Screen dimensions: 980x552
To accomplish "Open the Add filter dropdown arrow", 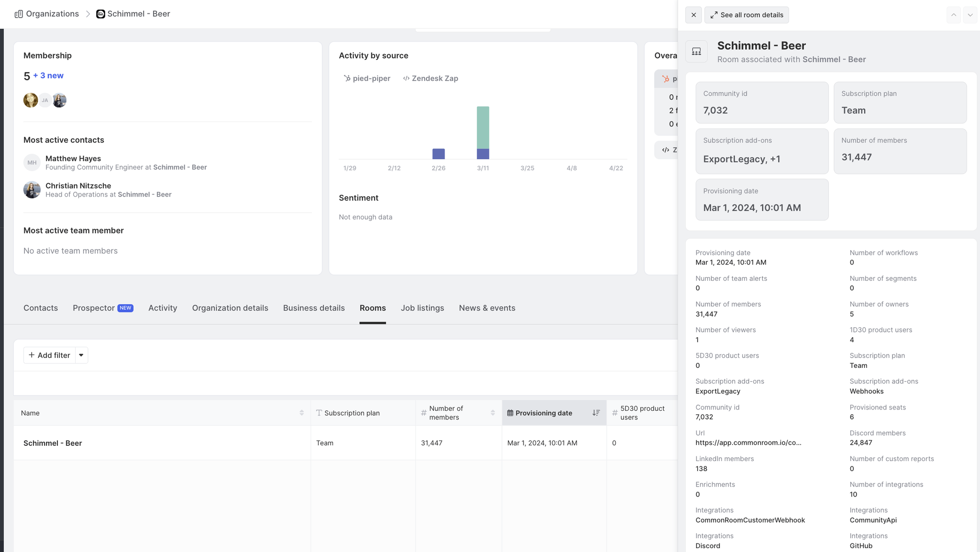I will click(x=81, y=355).
